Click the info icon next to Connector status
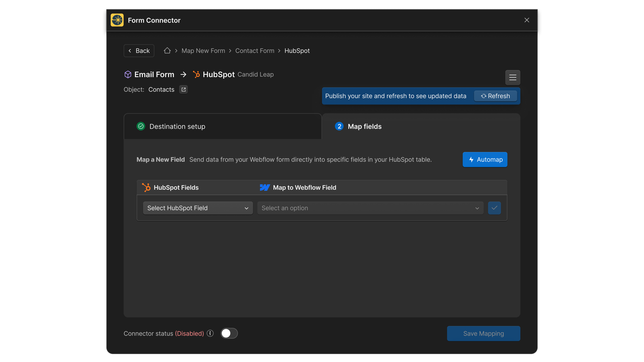 [x=210, y=333]
